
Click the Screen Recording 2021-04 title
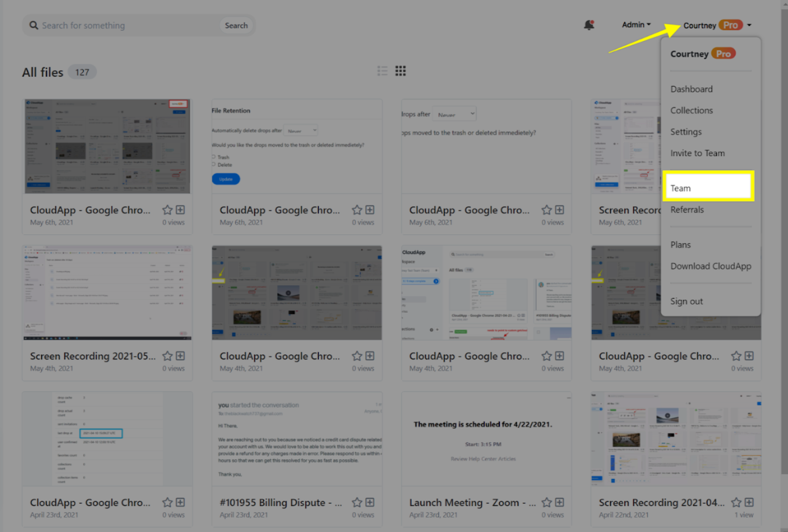662,502
